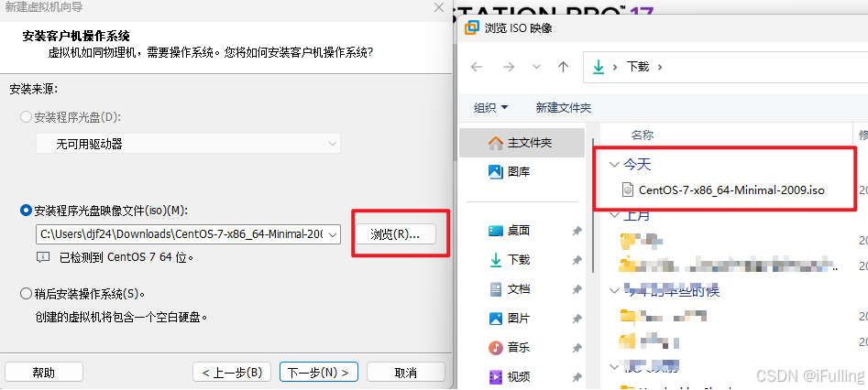
Task: Cancel the wizard with 取消
Action: pyautogui.click(x=406, y=373)
